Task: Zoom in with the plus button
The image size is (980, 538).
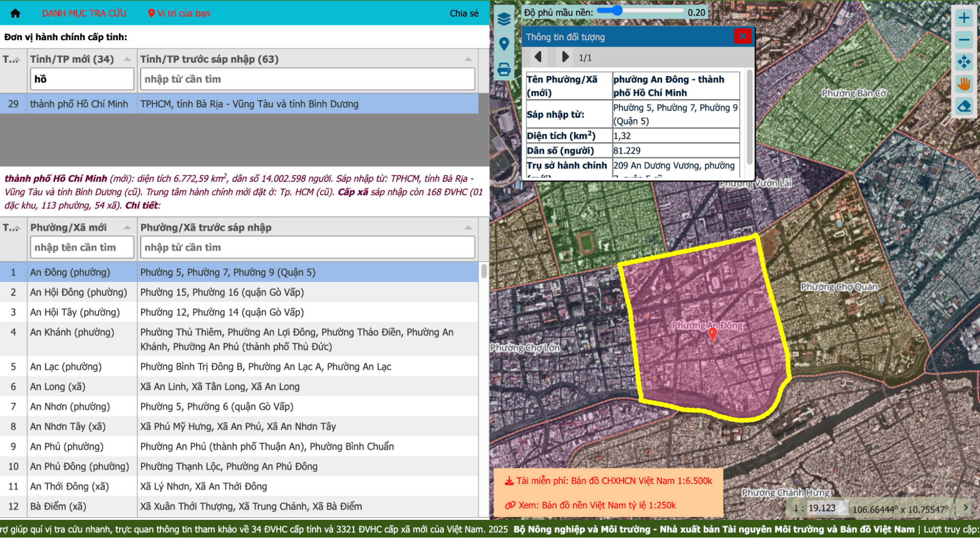Action: pyautogui.click(x=964, y=18)
